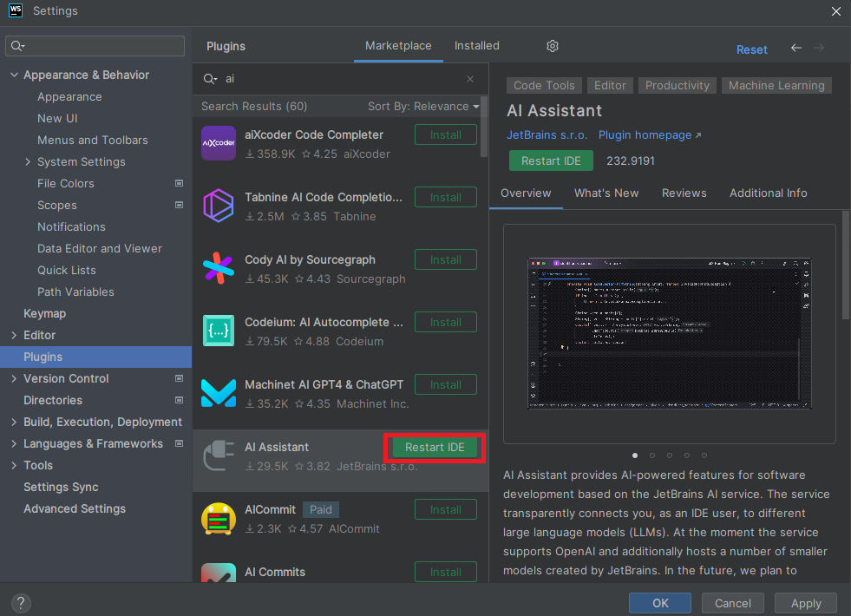Viewport: 851px width, 616px height.
Task: Clear the plugin search field text
Action: click(x=470, y=79)
